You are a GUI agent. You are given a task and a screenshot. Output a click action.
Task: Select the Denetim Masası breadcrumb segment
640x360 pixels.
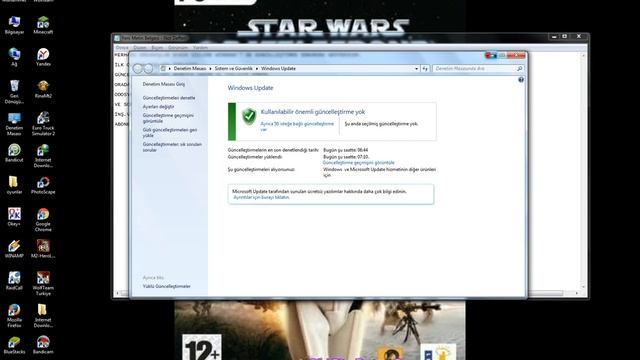pyautogui.click(x=190, y=69)
